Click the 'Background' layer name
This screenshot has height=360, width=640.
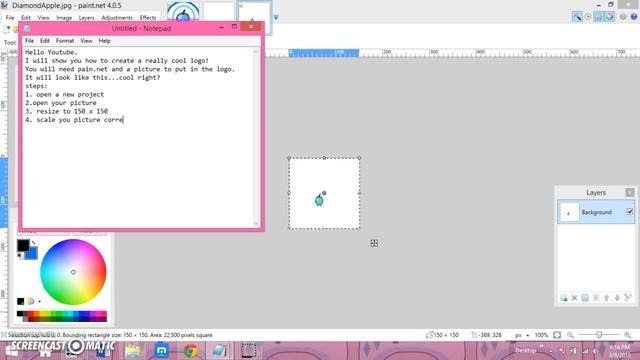point(596,212)
